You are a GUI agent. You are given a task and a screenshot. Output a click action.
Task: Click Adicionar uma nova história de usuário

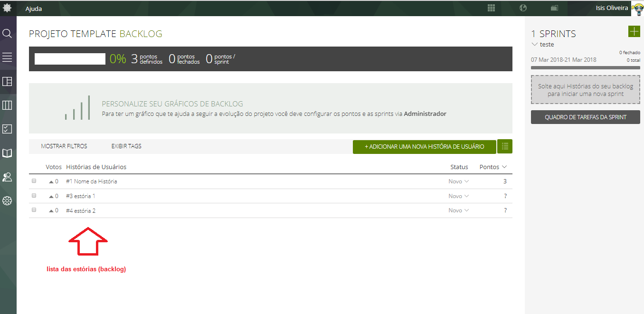424,147
